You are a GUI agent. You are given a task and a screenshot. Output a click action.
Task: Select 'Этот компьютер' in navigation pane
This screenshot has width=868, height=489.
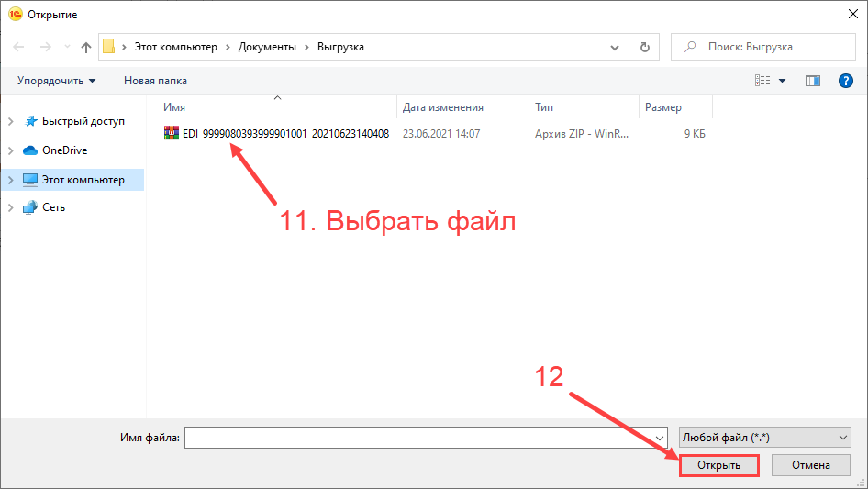coord(83,180)
